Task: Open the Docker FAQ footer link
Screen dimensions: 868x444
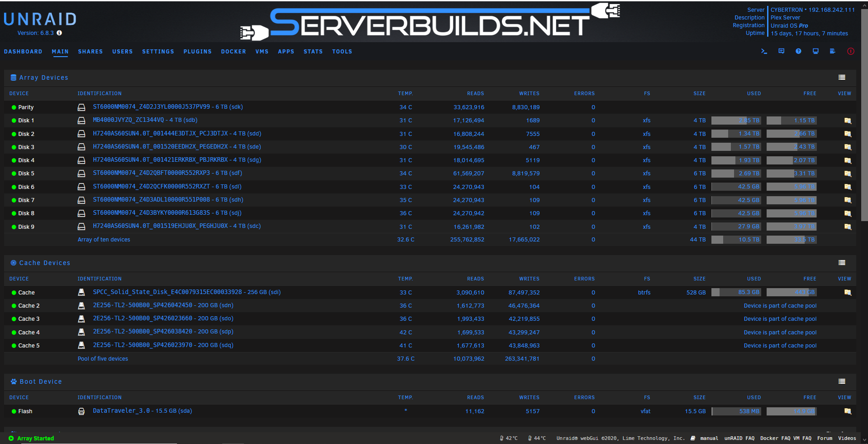Action: [x=775, y=438]
